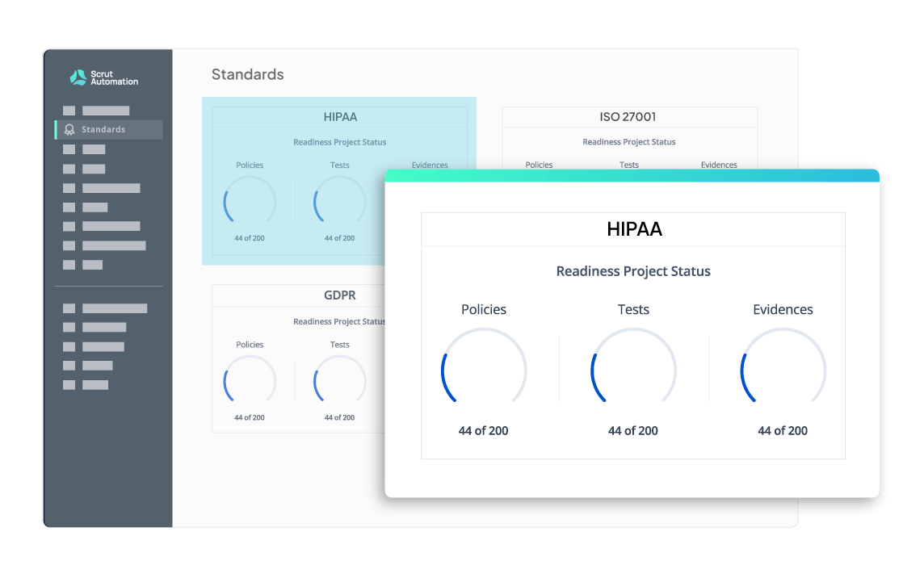The width and height of the screenshot is (924, 582).
Task: Click the Policies label in ISO 27001 card
Action: pyautogui.click(x=540, y=165)
